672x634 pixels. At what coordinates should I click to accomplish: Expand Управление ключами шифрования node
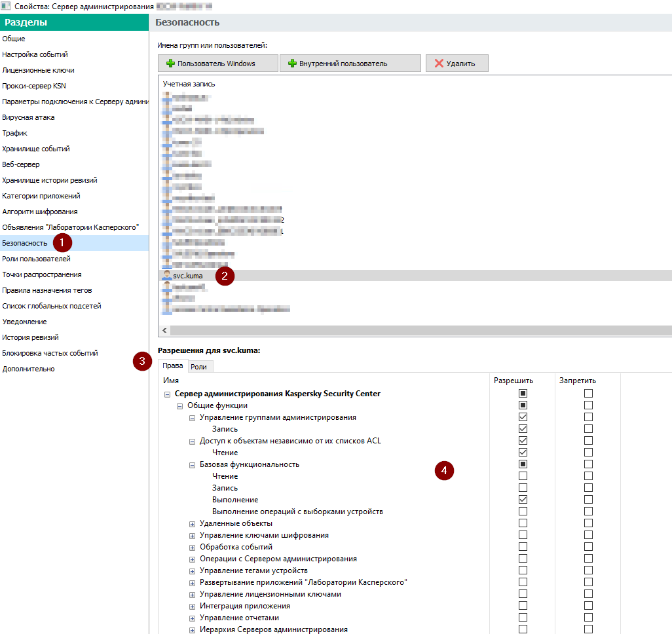(192, 536)
